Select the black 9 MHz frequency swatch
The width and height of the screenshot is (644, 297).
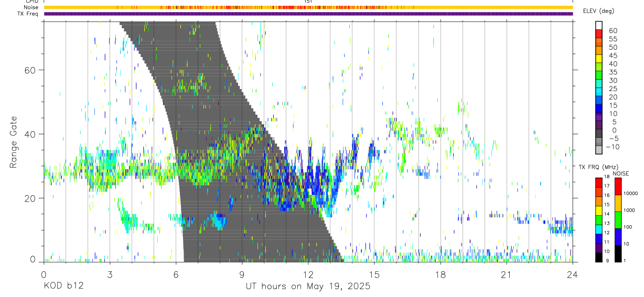tap(599, 258)
